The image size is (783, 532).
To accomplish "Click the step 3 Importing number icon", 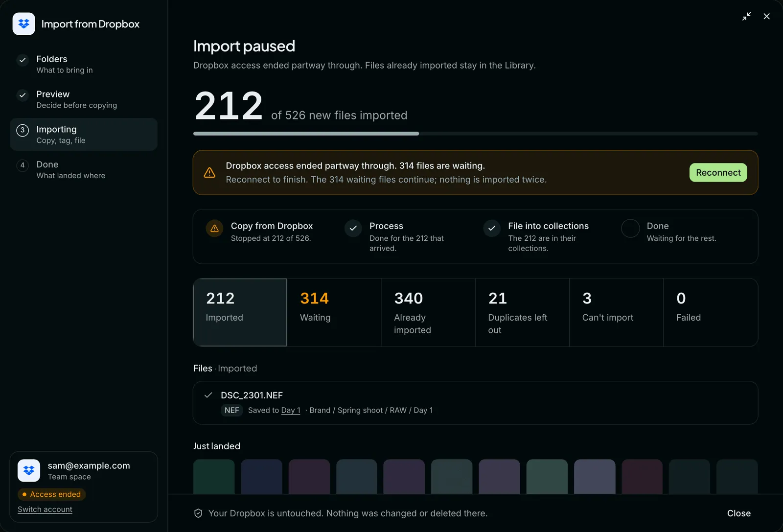I will click(x=23, y=130).
